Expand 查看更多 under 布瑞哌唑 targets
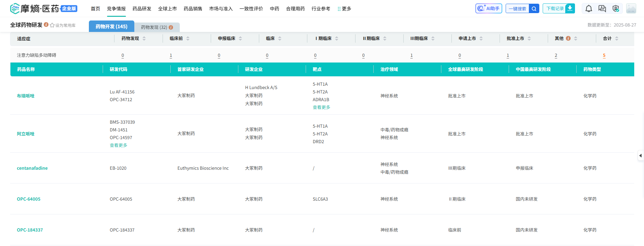 pos(321,108)
